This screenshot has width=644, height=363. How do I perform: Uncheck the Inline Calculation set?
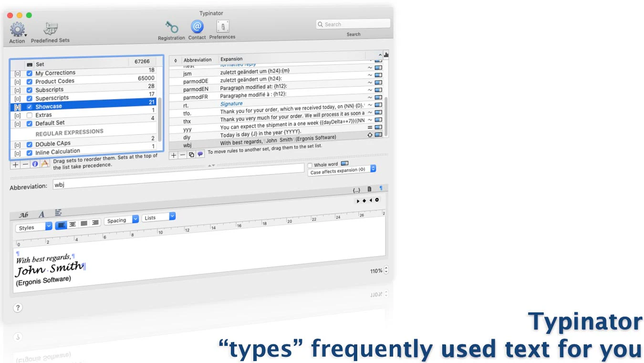pyautogui.click(x=30, y=153)
